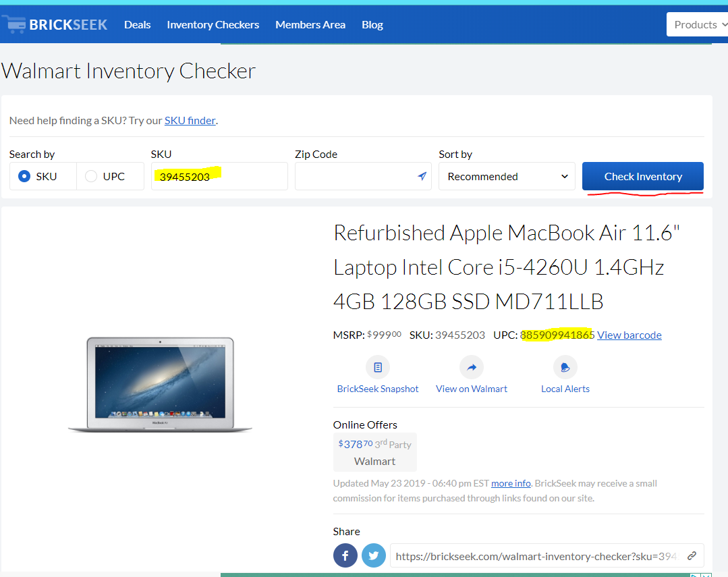Open the BrickSeek Snapshot icon

pos(378,368)
